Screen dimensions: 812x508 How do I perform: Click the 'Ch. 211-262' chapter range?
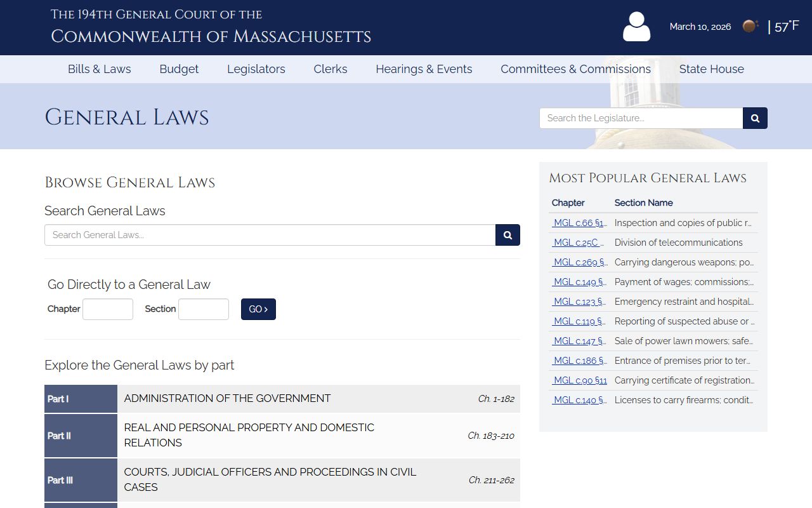[492, 480]
